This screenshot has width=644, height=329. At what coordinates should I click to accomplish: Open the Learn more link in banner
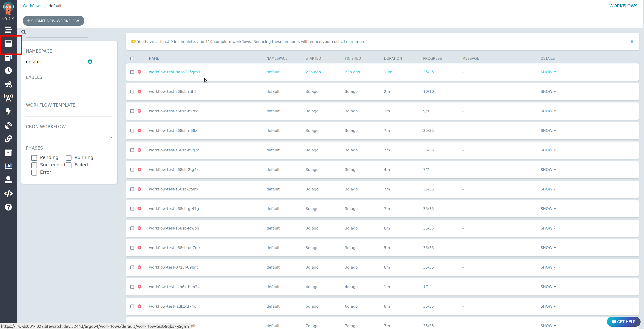[354, 42]
